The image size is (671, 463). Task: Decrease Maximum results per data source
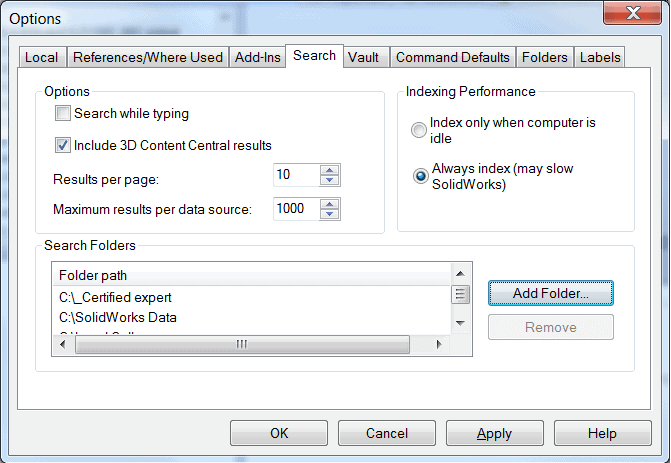pos(330,214)
